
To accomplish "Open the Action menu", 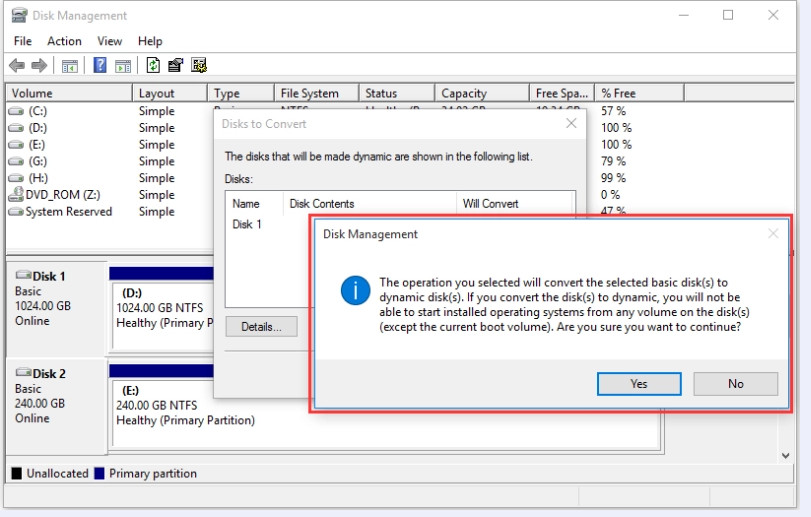I will tap(64, 41).
